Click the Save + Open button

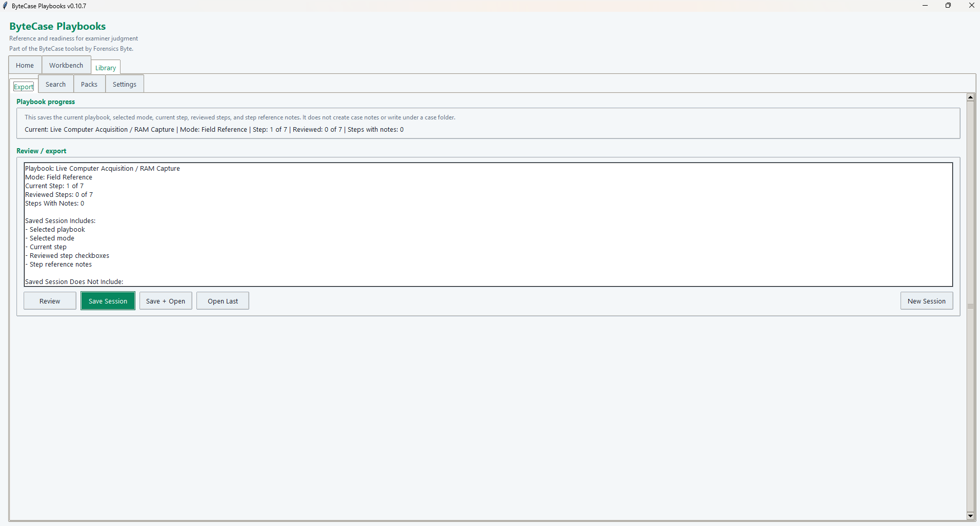tap(166, 301)
